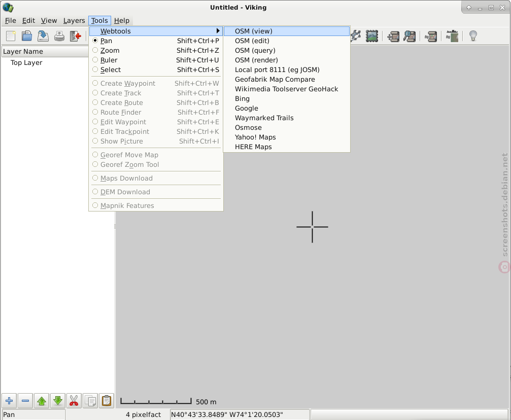Select the DEM Download tool icon
This screenshot has height=420, width=511.
tap(452, 36)
